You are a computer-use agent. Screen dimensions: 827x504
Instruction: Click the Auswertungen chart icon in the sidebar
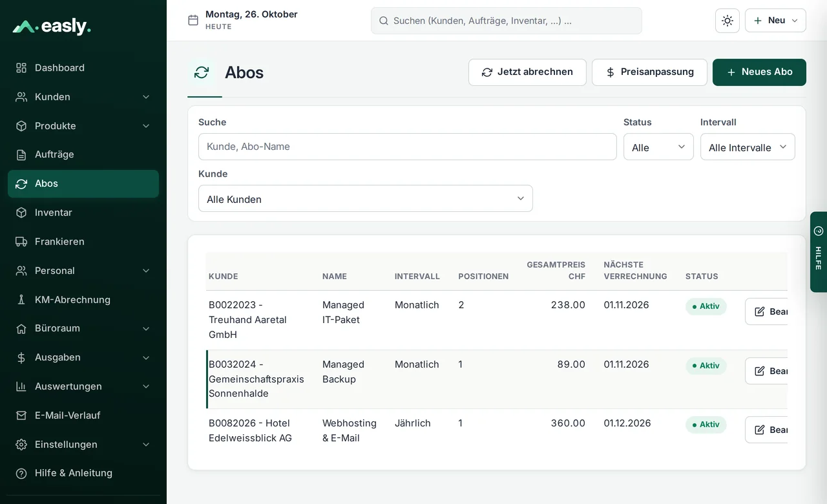pos(21,386)
